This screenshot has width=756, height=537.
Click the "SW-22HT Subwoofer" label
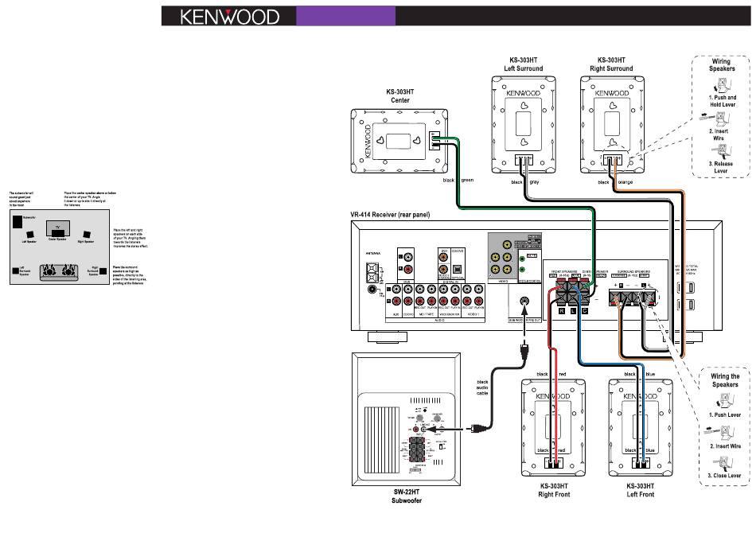point(407,496)
